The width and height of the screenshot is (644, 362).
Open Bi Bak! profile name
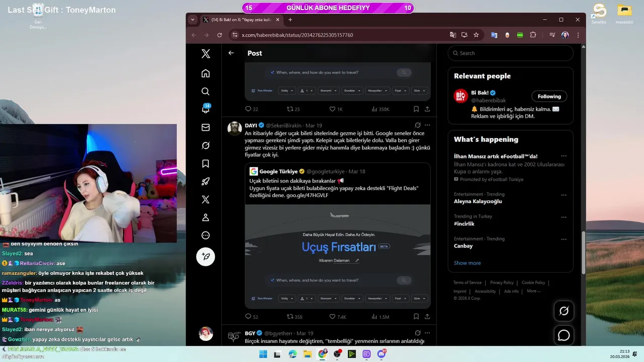(480, 93)
